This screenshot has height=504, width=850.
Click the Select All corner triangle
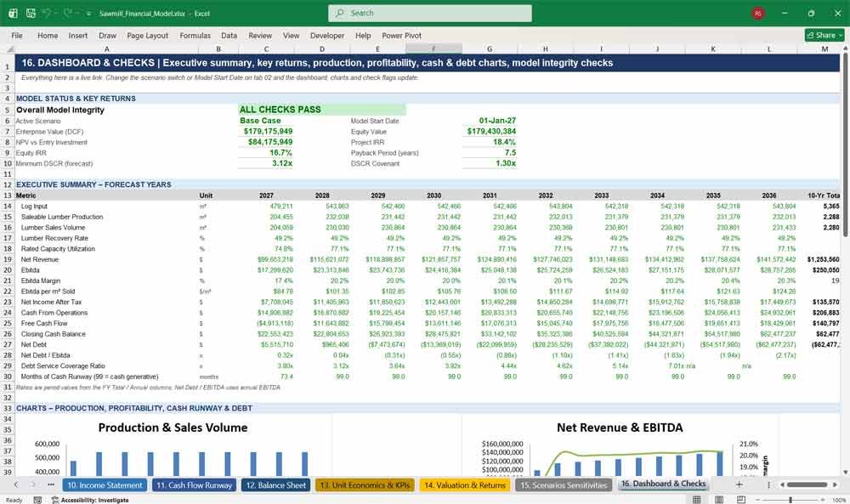(x=8, y=48)
